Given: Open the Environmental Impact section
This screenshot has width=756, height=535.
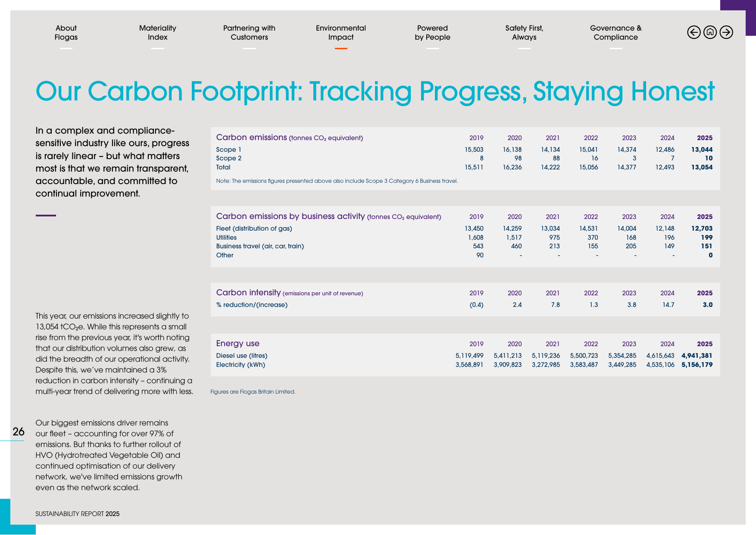Looking at the screenshot, I should coord(341,33).
